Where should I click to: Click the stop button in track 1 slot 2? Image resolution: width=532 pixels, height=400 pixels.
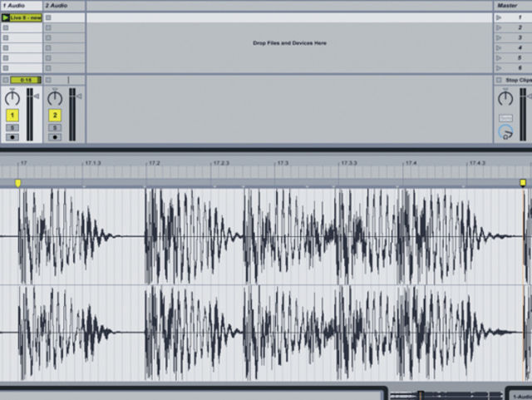[6, 27]
